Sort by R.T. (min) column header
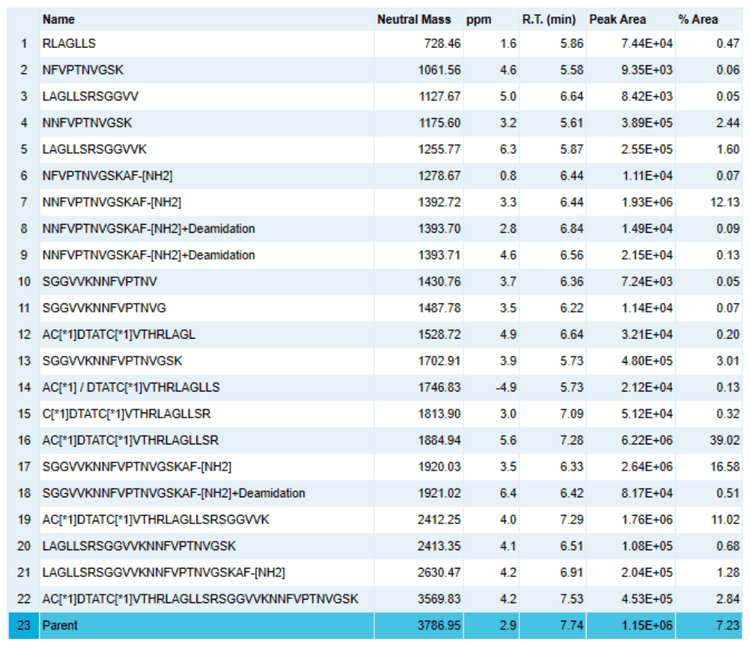 tap(547, 19)
